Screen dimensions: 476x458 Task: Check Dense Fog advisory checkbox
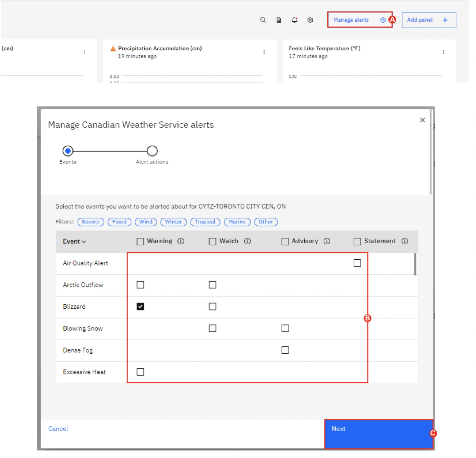pos(285,350)
